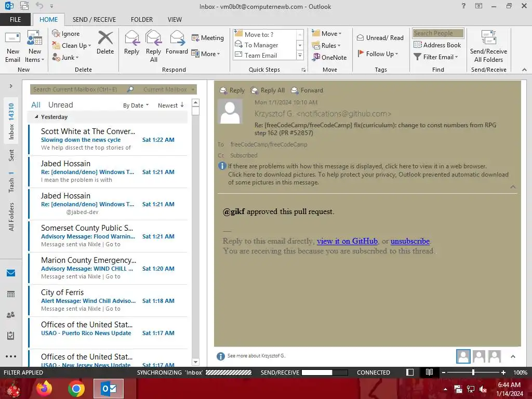
Task: Open the Rules dropdown
Action: [326, 45]
